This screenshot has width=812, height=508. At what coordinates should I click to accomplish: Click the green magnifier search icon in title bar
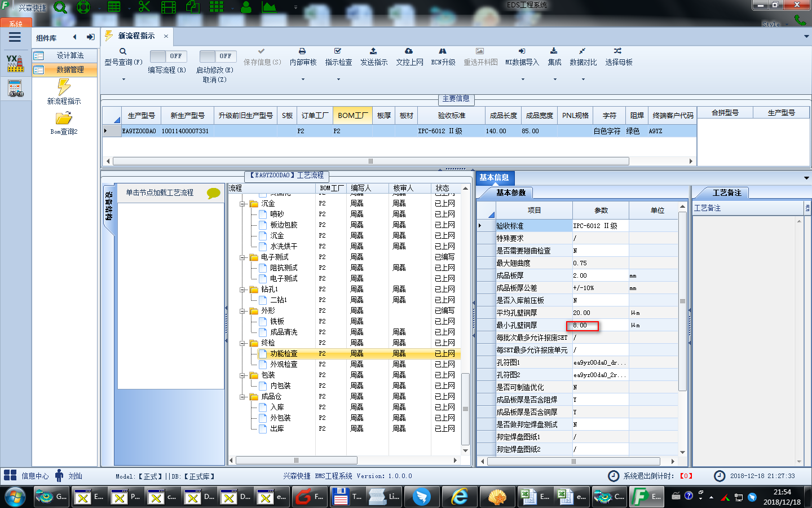click(x=60, y=7)
